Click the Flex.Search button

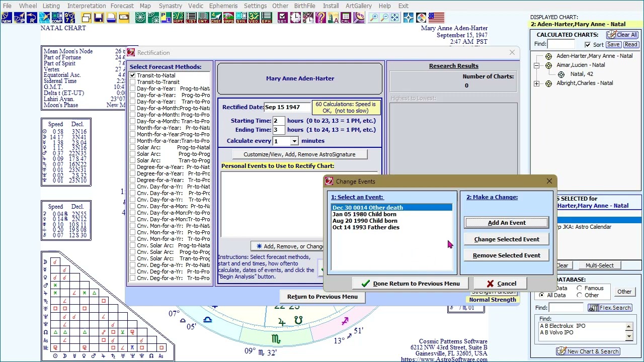[610, 308]
